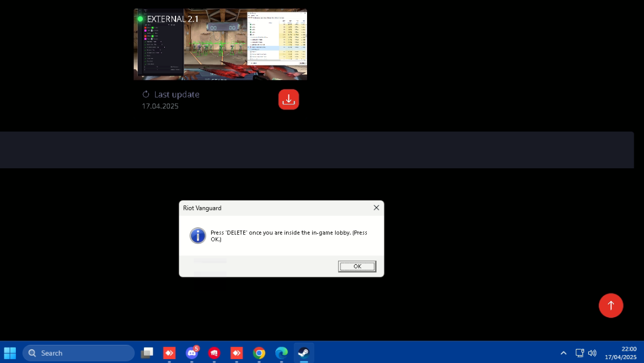Click the taskbar Search box
The image size is (644, 363).
click(x=79, y=353)
